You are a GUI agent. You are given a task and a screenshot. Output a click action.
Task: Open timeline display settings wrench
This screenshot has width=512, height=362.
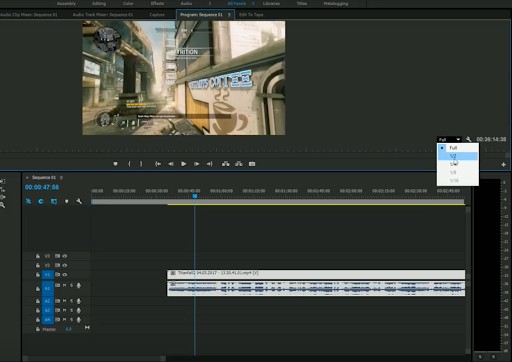pos(79,201)
